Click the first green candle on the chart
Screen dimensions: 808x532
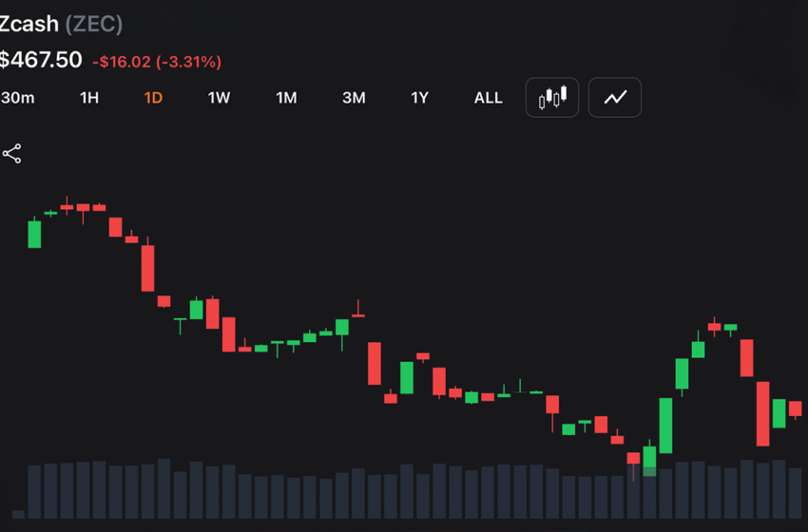(34, 235)
